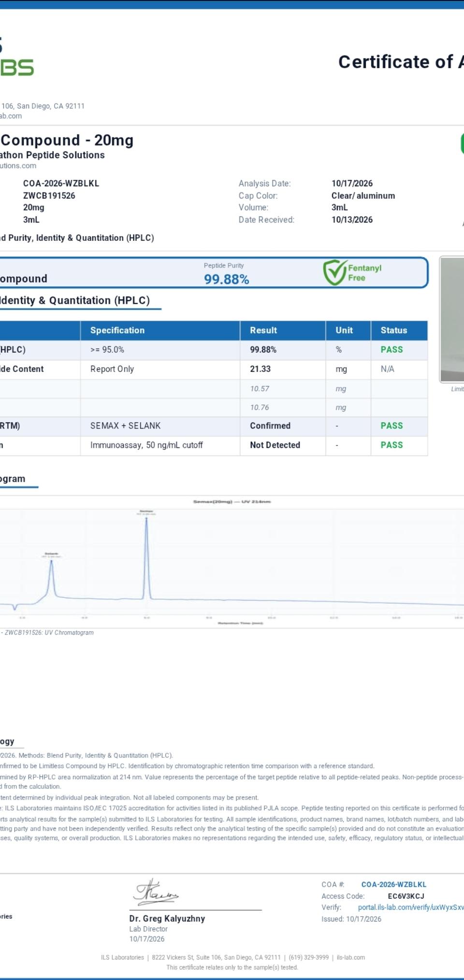Click the Compound - 20mg product title
The width and height of the screenshot is (464, 980).
point(67,140)
